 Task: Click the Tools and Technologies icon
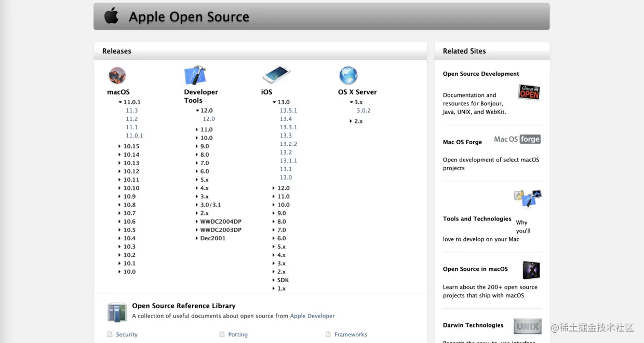[528, 198]
